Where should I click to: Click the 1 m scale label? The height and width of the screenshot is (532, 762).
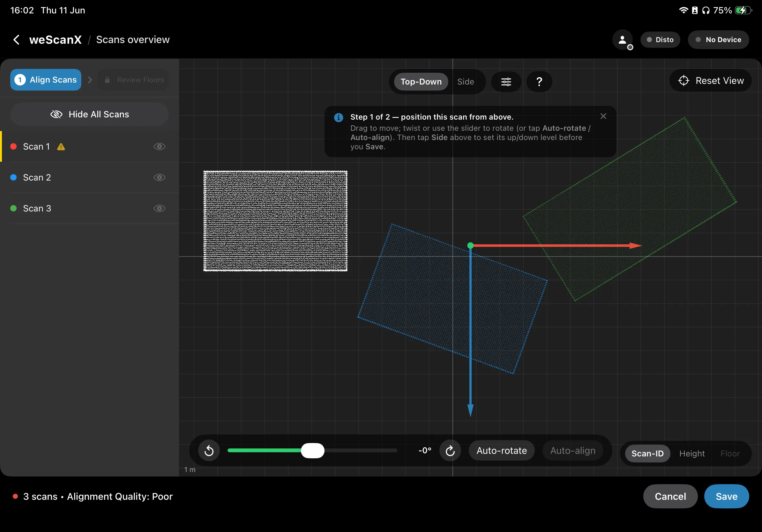(x=190, y=469)
